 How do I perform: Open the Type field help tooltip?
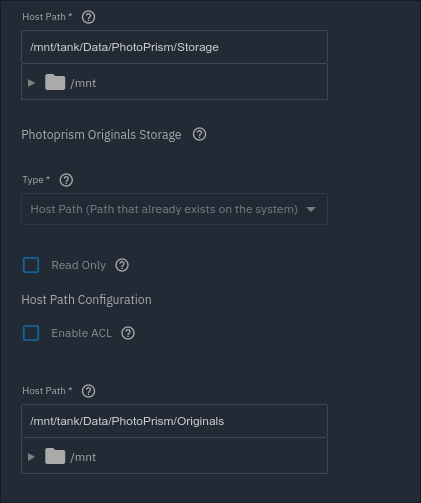tap(66, 180)
